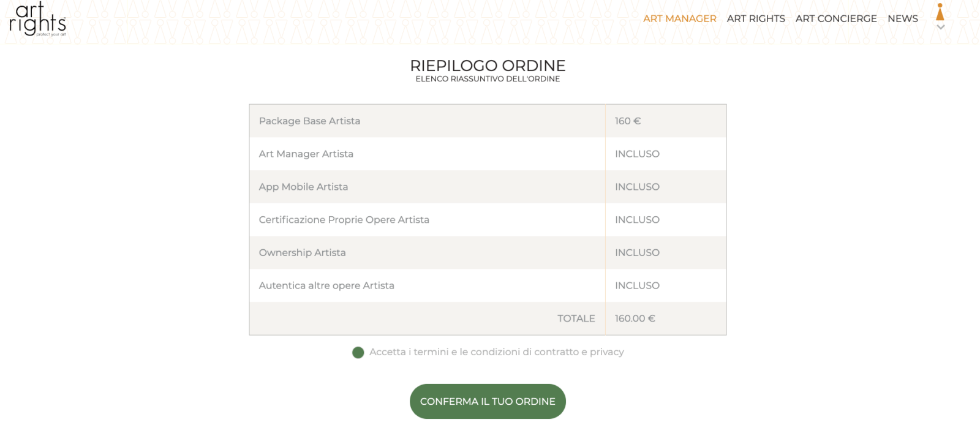Click INCLUSO in the Certificazione Proprie Opere row
The width and height of the screenshot is (980, 444).
637,220
